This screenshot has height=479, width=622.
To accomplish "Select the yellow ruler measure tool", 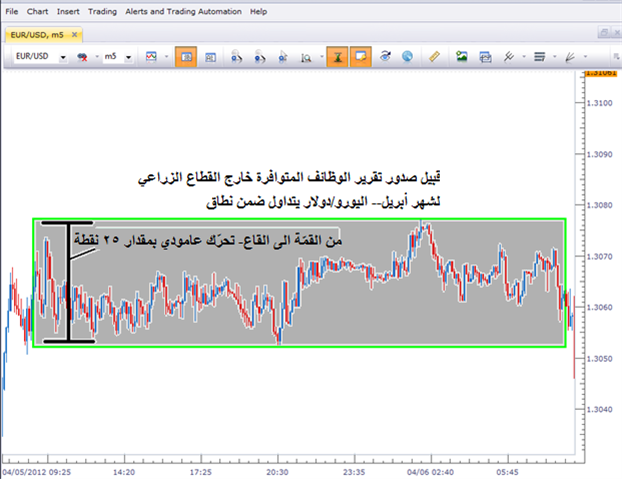I will (434, 56).
